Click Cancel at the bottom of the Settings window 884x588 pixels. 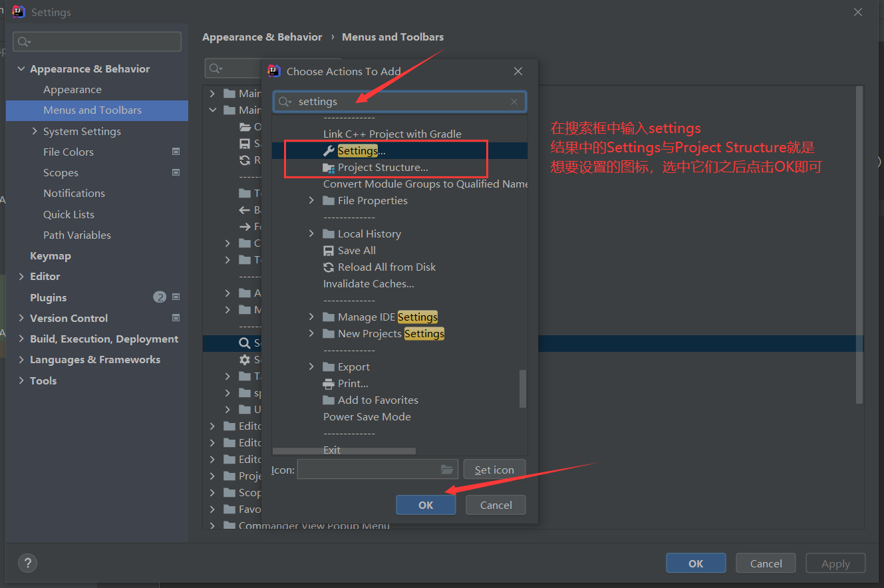766,563
